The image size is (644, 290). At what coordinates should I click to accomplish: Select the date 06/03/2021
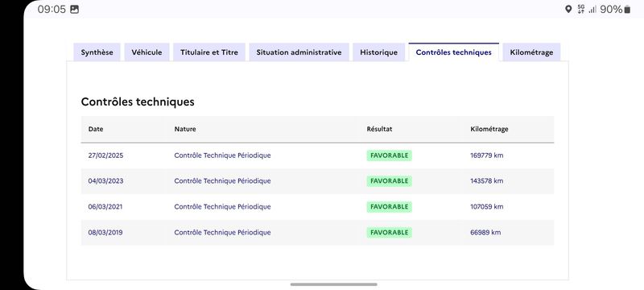pos(105,206)
